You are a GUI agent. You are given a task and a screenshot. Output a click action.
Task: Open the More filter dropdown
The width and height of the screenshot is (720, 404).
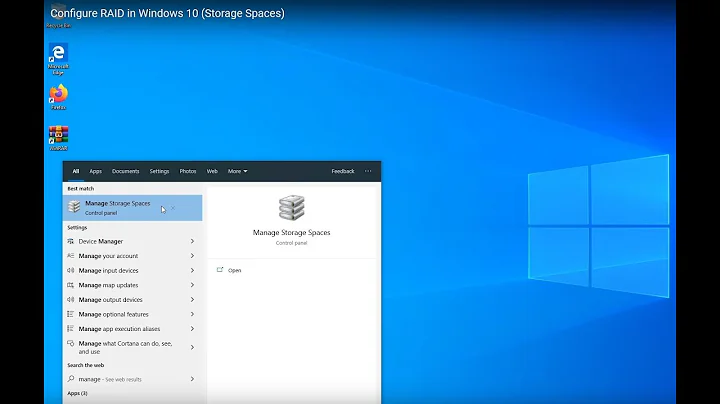[237, 171]
